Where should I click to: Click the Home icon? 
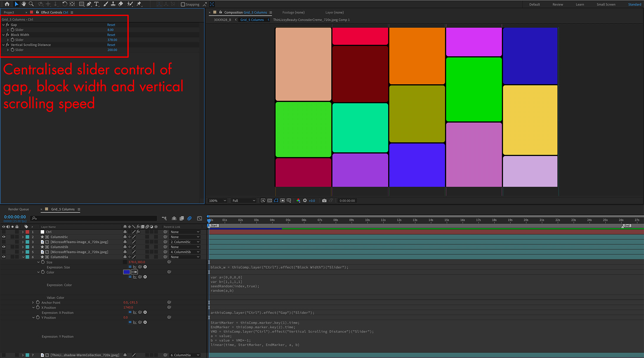coord(7,4)
